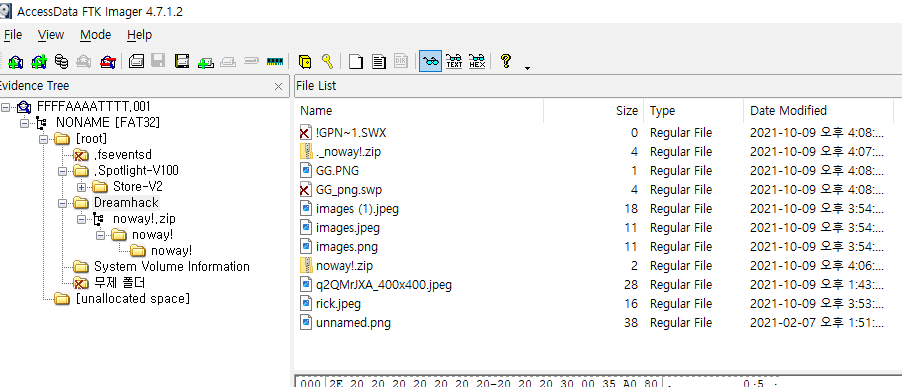Open the File menu
Viewport: 902px width, 387px height.
[x=13, y=35]
